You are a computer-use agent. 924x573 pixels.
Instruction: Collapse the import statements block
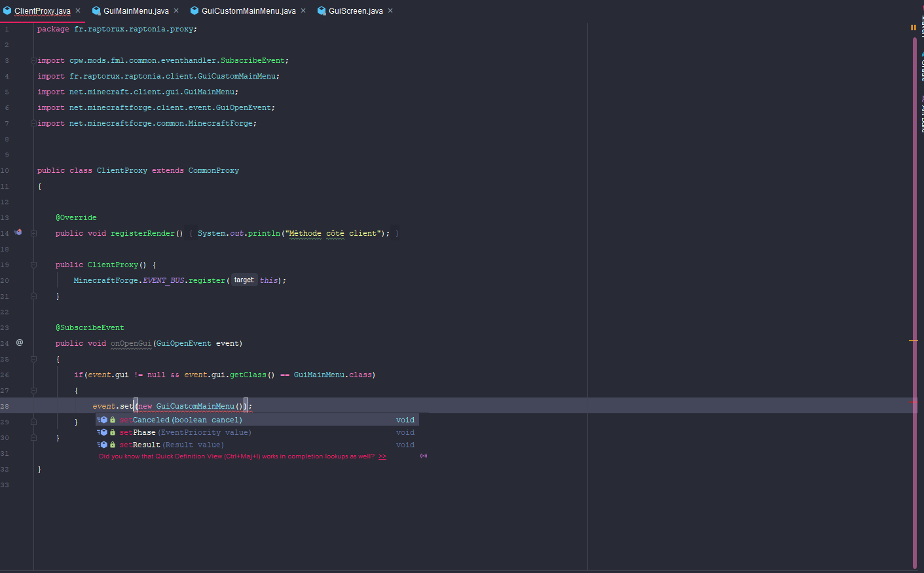tap(33, 60)
